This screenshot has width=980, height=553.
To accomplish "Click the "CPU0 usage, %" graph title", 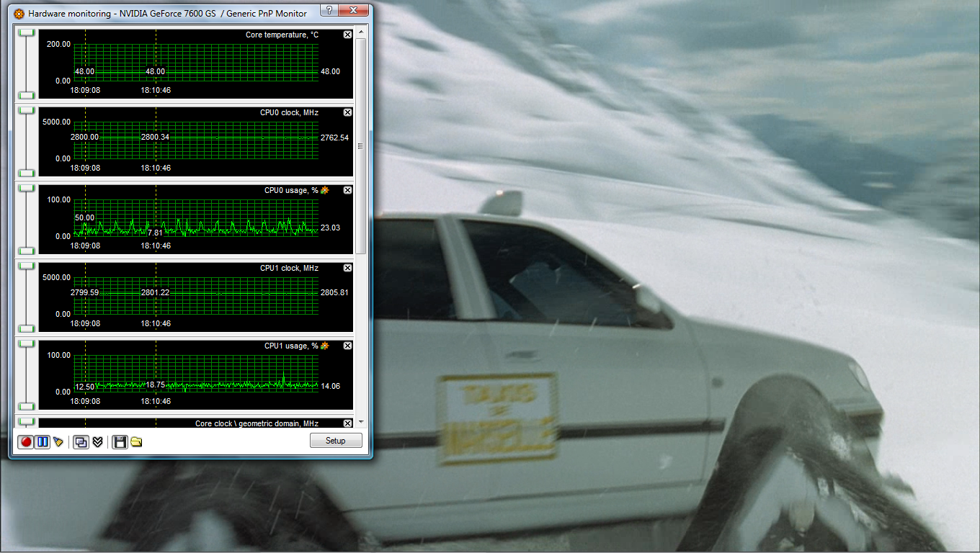I will point(291,190).
